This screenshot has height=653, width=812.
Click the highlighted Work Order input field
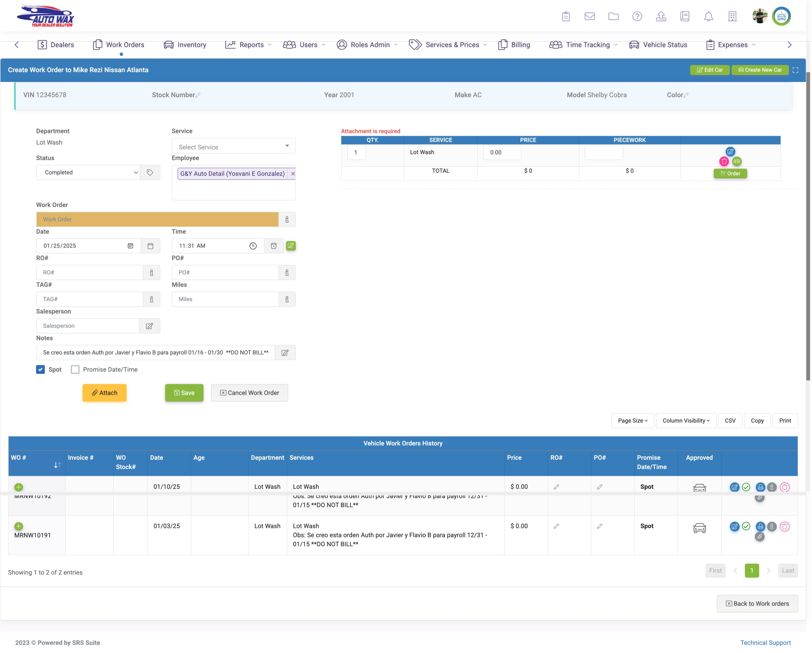pos(157,220)
